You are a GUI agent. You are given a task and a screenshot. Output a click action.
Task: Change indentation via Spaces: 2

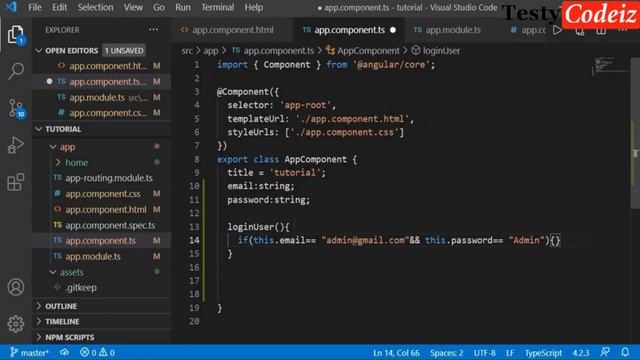pyautogui.click(x=446, y=352)
